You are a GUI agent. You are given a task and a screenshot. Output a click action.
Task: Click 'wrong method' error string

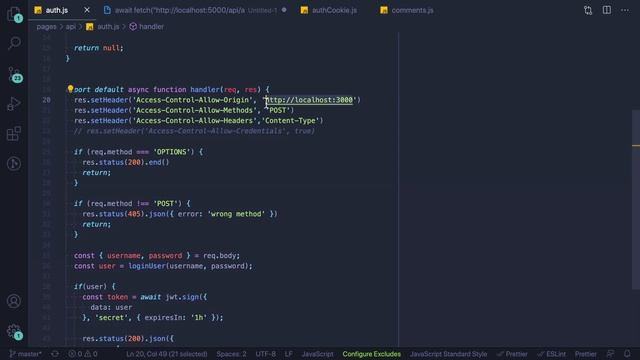click(x=236, y=214)
